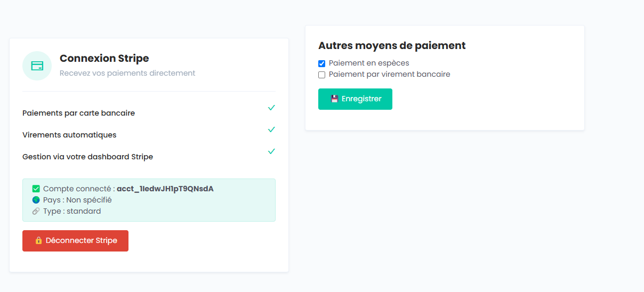Click checkmark beside Virements automatiques
The height and width of the screenshot is (292, 644).
271,129
